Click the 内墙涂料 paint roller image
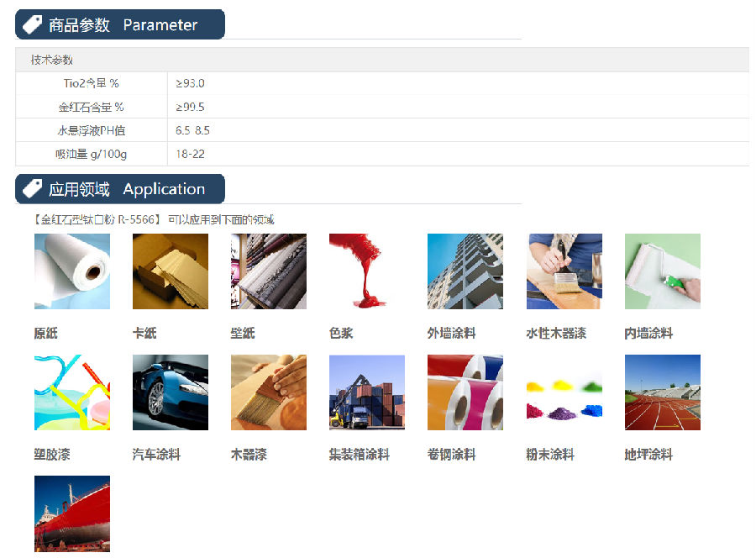The image size is (756, 558). point(662,271)
